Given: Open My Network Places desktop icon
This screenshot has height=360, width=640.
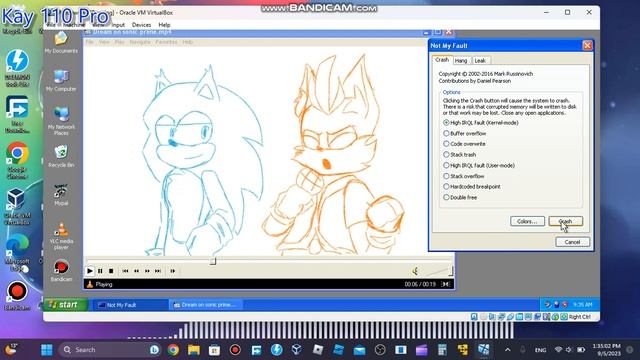Looking at the screenshot, I should coord(61,121).
